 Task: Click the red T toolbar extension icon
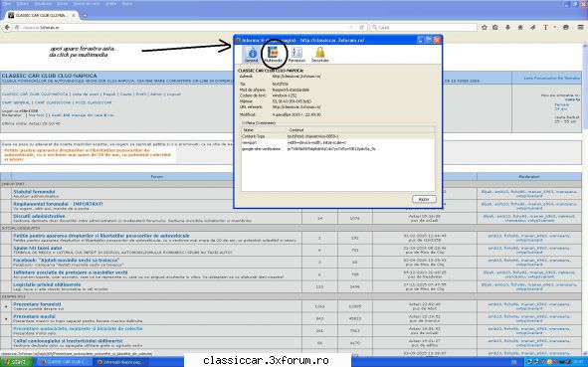tap(545, 28)
